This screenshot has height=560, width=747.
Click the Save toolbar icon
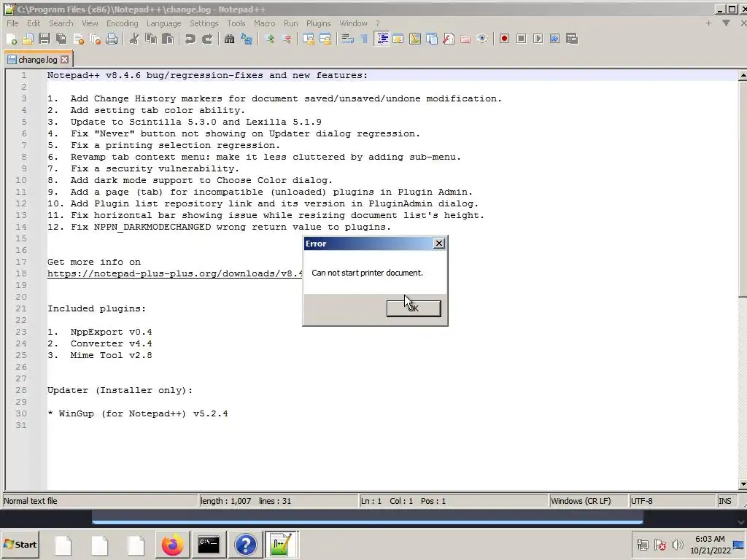click(x=44, y=39)
